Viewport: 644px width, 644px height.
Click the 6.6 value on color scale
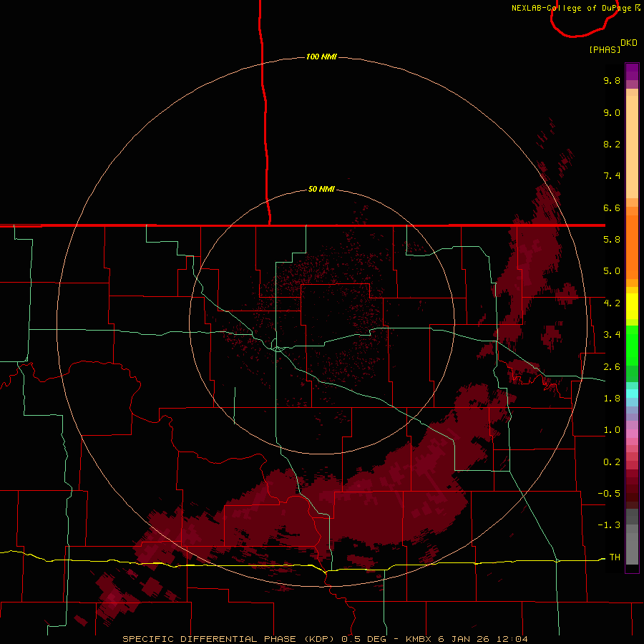pos(612,208)
